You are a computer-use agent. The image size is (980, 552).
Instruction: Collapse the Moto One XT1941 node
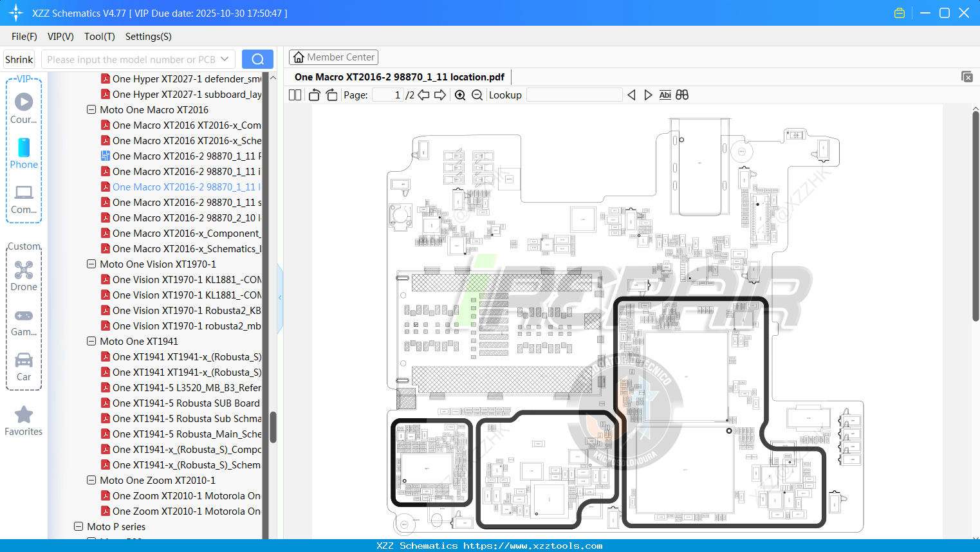pos(91,341)
